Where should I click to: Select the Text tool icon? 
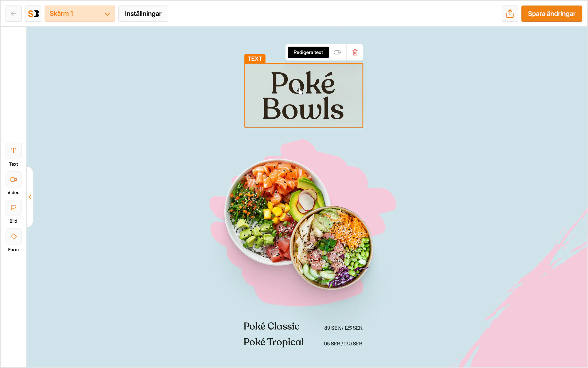click(x=13, y=151)
